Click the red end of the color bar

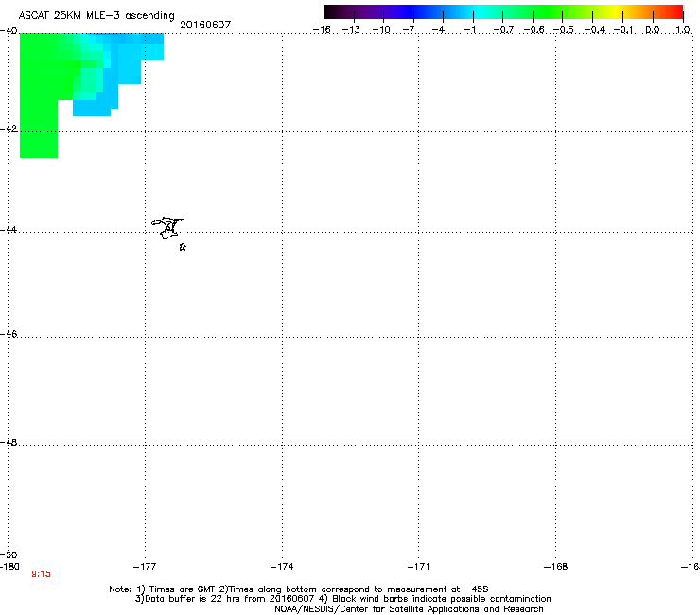[674, 11]
